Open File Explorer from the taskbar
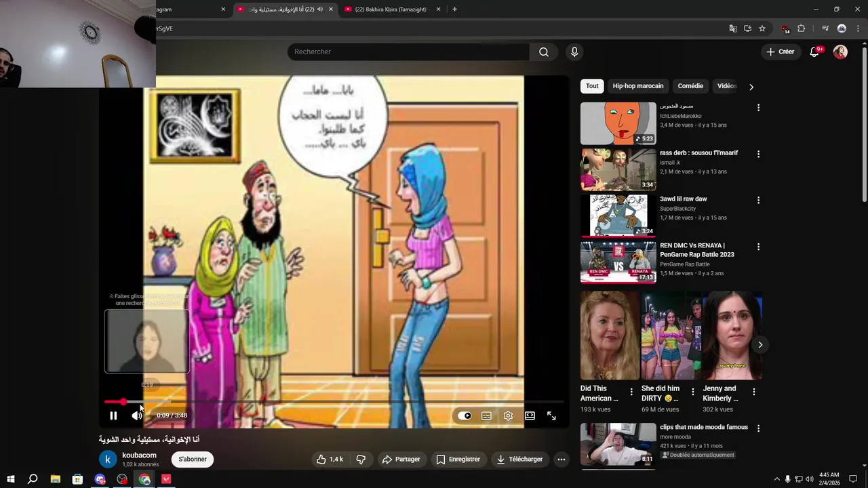This screenshot has height=488, width=868. 56,479
